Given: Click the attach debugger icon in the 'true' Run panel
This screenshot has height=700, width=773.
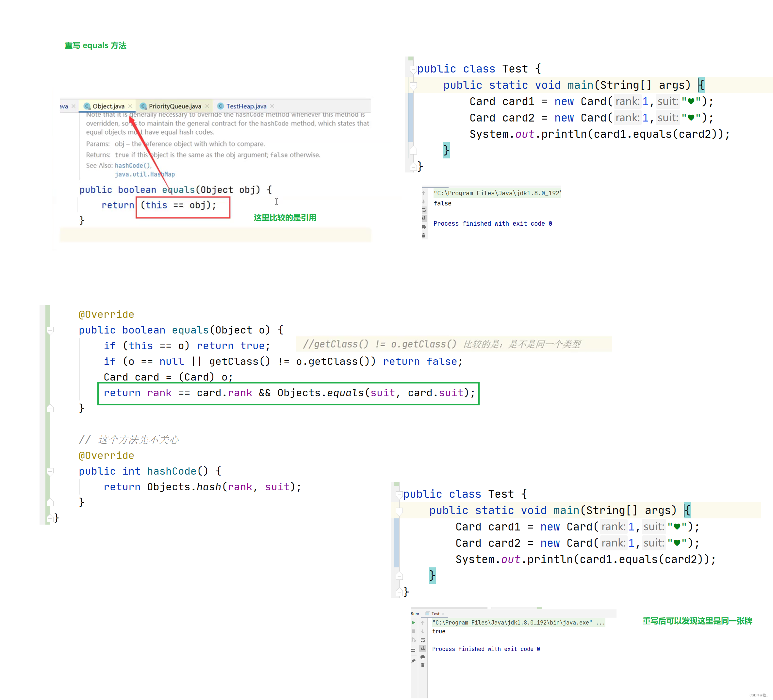Looking at the screenshot, I should [413, 640].
